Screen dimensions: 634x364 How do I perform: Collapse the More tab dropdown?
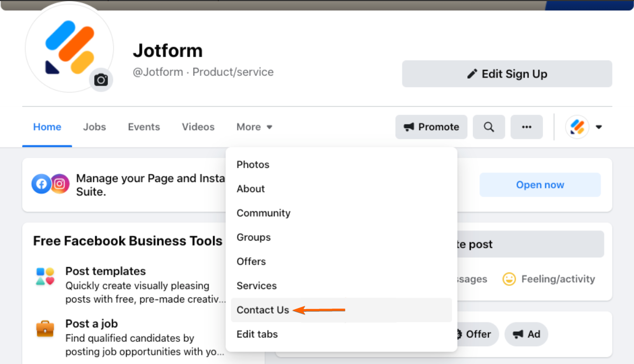[254, 127]
